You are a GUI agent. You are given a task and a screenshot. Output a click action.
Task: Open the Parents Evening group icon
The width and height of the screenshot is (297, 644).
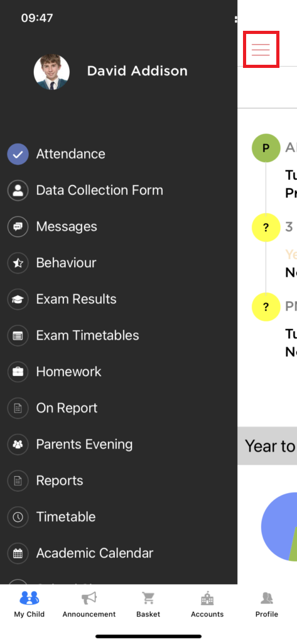coord(18,445)
